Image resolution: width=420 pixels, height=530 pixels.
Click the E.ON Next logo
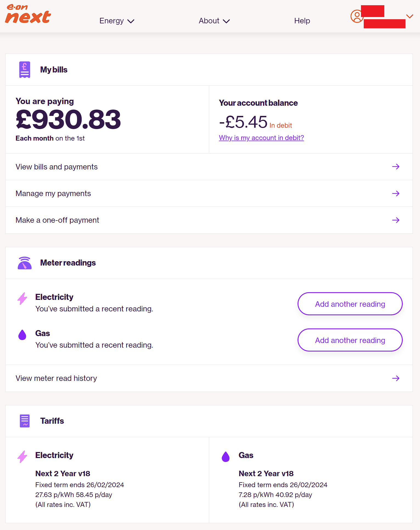click(28, 14)
